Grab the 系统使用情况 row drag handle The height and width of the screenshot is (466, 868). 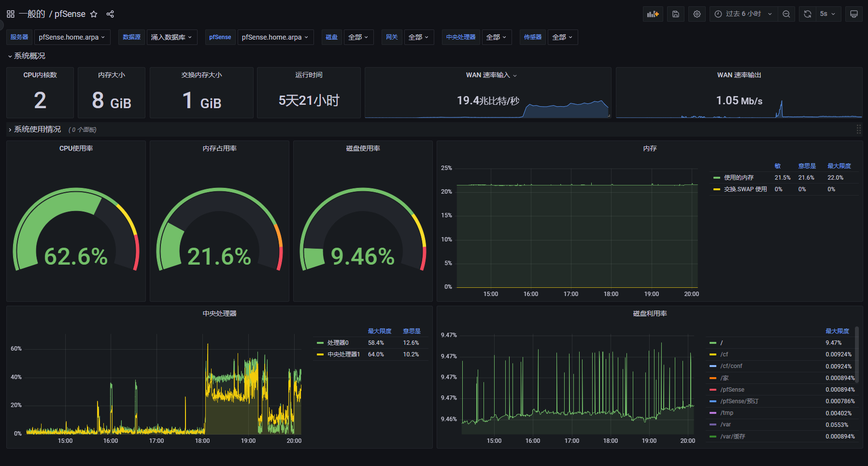click(x=859, y=129)
